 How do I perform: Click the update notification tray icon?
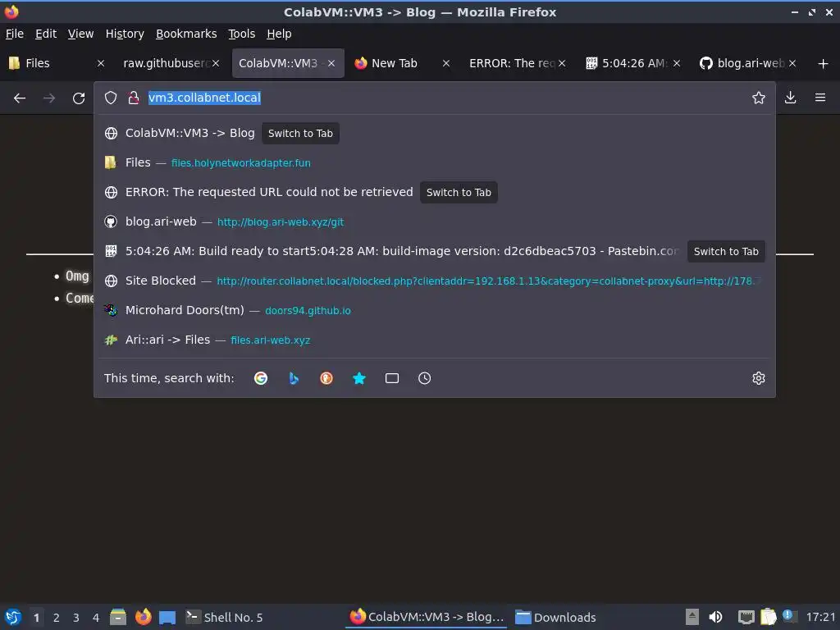click(x=788, y=615)
